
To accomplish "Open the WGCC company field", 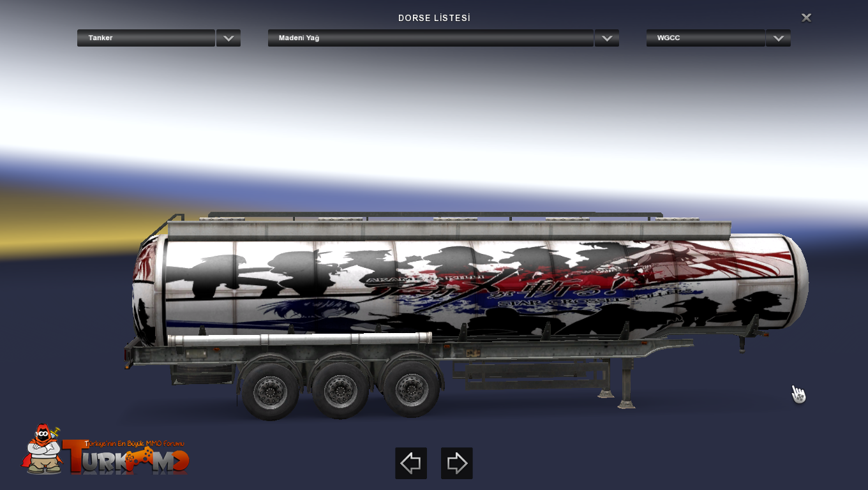I will pyautogui.click(x=706, y=38).
